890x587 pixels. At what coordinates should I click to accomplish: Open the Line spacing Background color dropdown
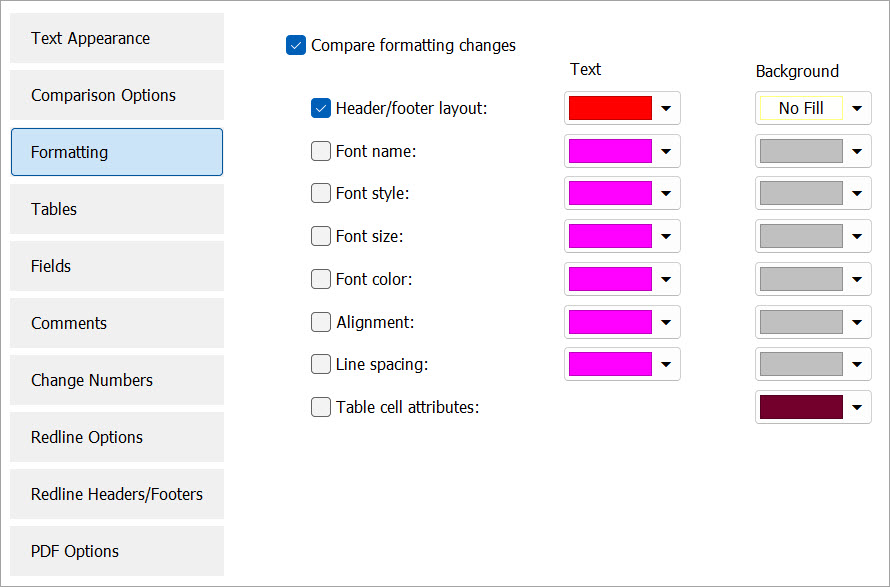tap(857, 364)
